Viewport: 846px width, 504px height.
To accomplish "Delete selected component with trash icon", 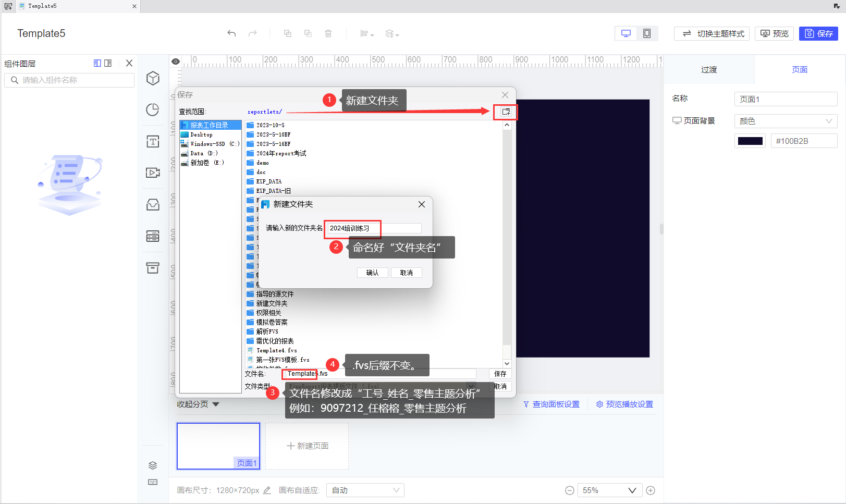I will click(x=328, y=33).
